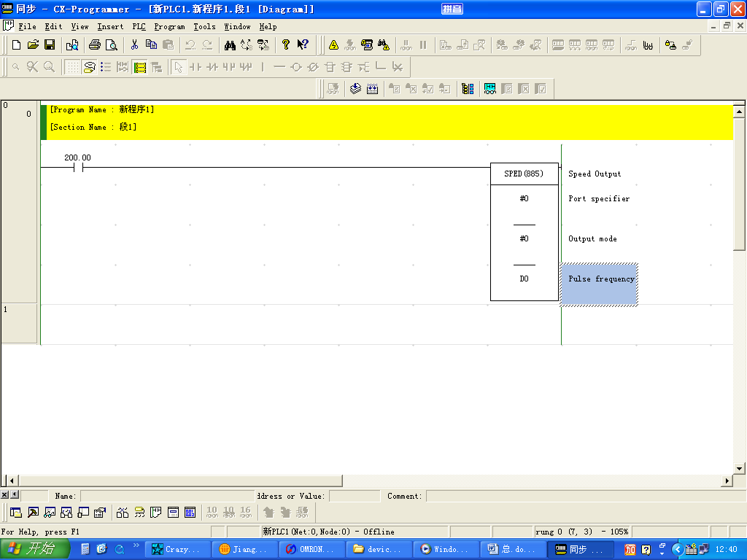Click horizontal scrollbar left arrow
This screenshot has height=560, width=747.
(x=12, y=481)
